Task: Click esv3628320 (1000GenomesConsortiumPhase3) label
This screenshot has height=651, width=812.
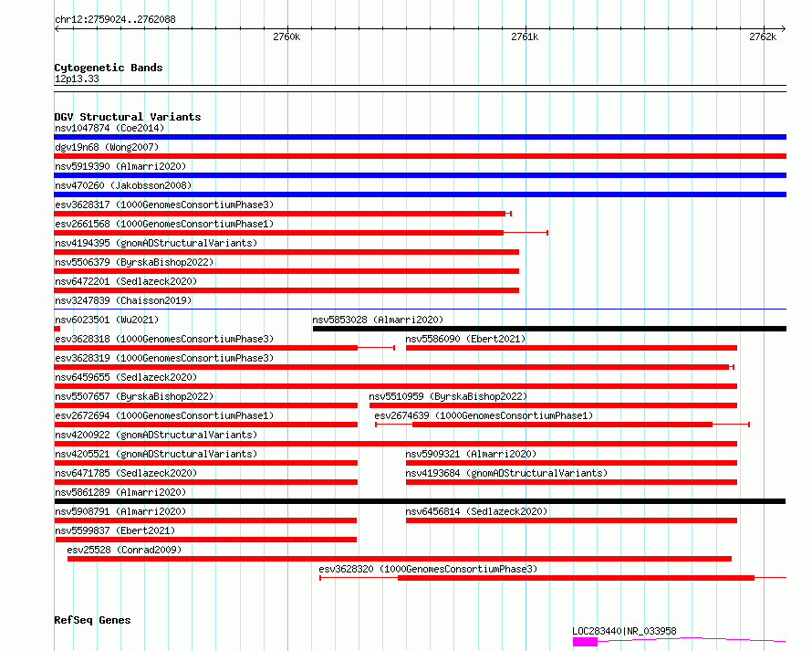Action: click(428, 569)
